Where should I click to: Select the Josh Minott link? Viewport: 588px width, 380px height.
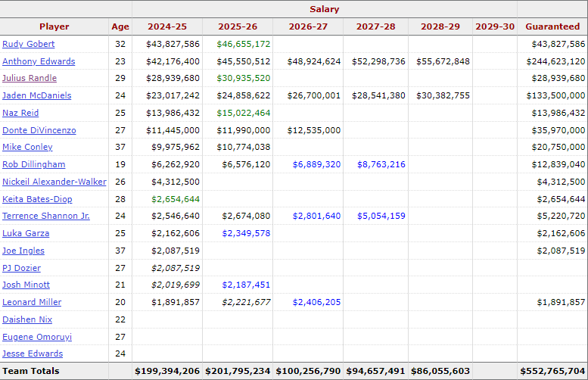pos(26,285)
